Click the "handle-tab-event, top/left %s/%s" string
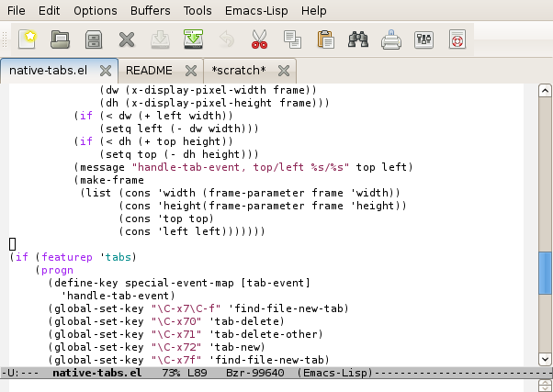This screenshot has width=553, height=392. [x=241, y=167]
